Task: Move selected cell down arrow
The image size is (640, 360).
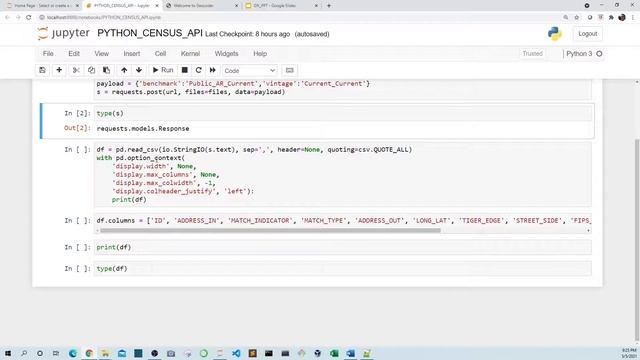Action: (x=139, y=70)
